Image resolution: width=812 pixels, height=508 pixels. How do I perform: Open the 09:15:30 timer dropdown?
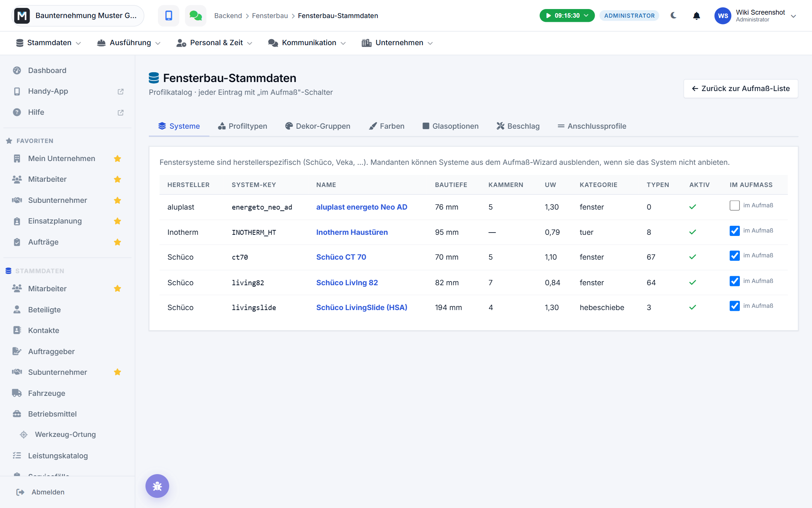click(x=567, y=15)
